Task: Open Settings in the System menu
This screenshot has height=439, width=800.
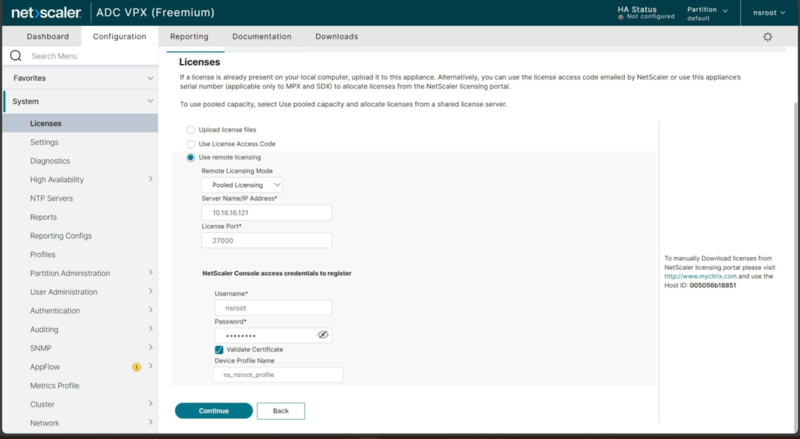Action: point(44,142)
